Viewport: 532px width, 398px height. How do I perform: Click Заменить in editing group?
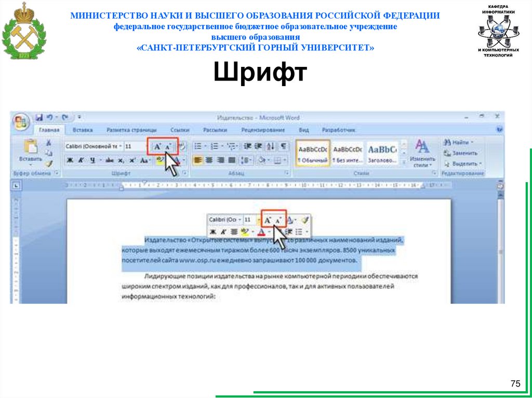(x=460, y=153)
